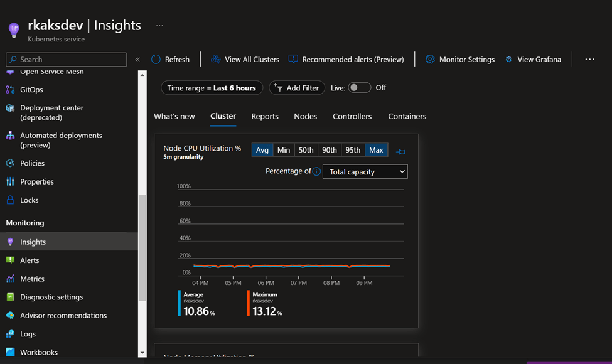Image resolution: width=612 pixels, height=364 pixels.
Task: Open the Time range selector pill
Action: coord(212,88)
